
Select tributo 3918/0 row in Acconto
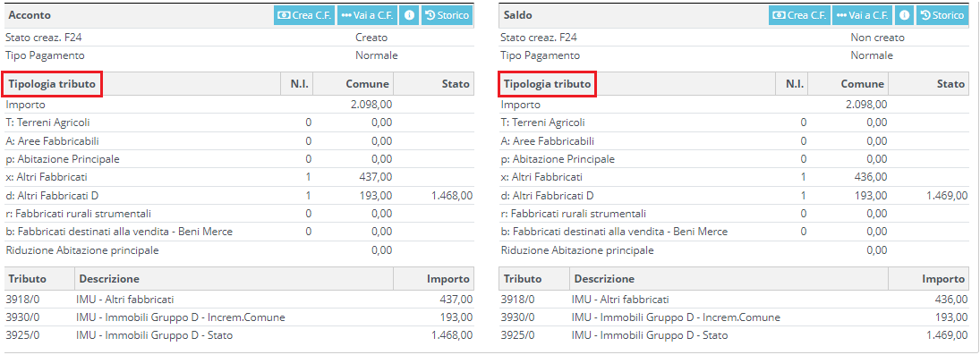click(239, 300)
